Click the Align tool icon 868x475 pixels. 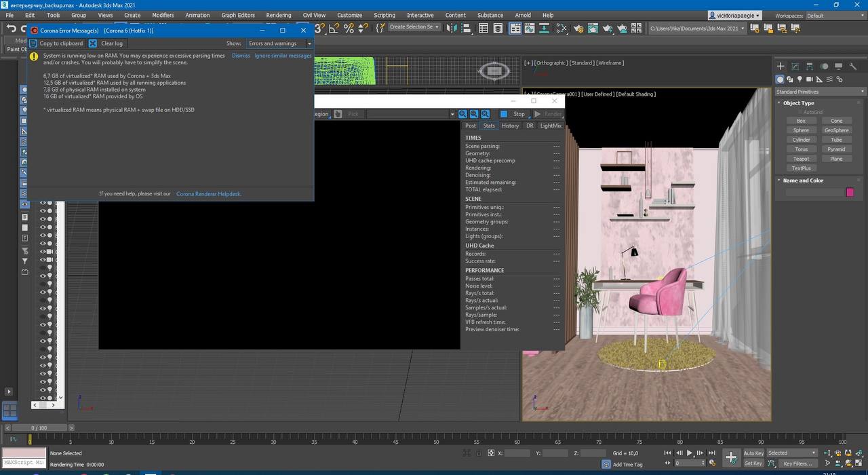467,28
